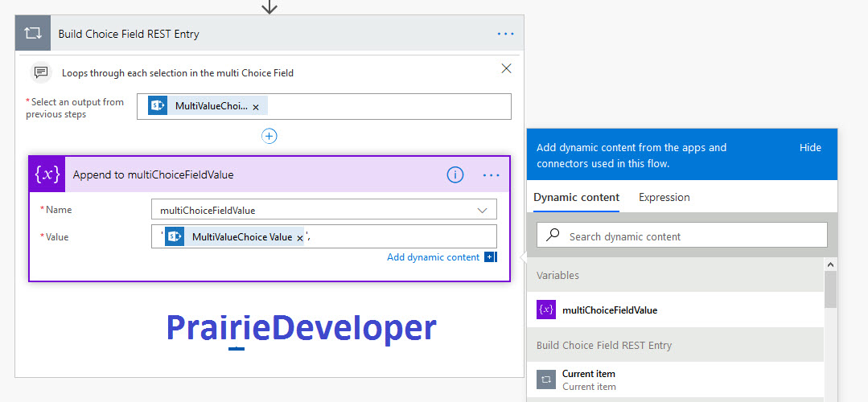Click the Append to multiChoiceFieldValue title
This screenshot has width=868, height=402.
154,174
